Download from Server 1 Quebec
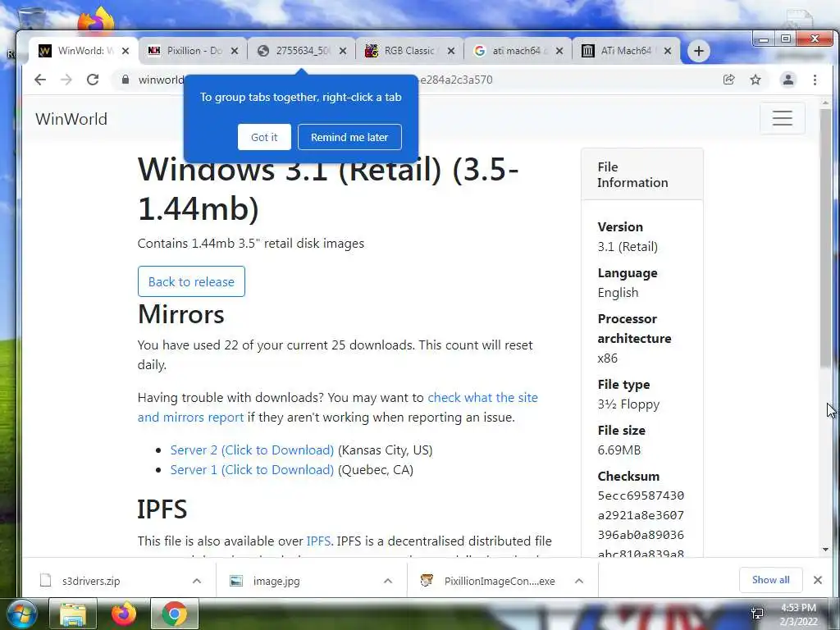This screenshot has width=840, height=630. [252, 470]
